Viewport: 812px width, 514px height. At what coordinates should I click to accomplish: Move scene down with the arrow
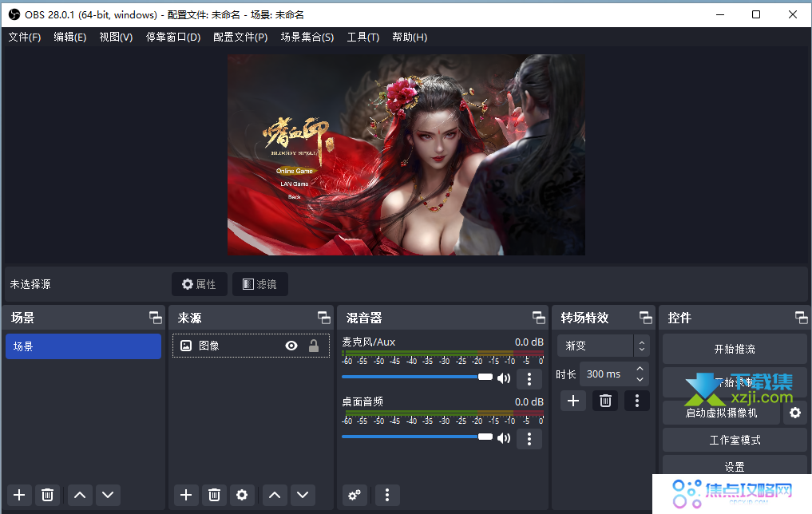(108, 496)
